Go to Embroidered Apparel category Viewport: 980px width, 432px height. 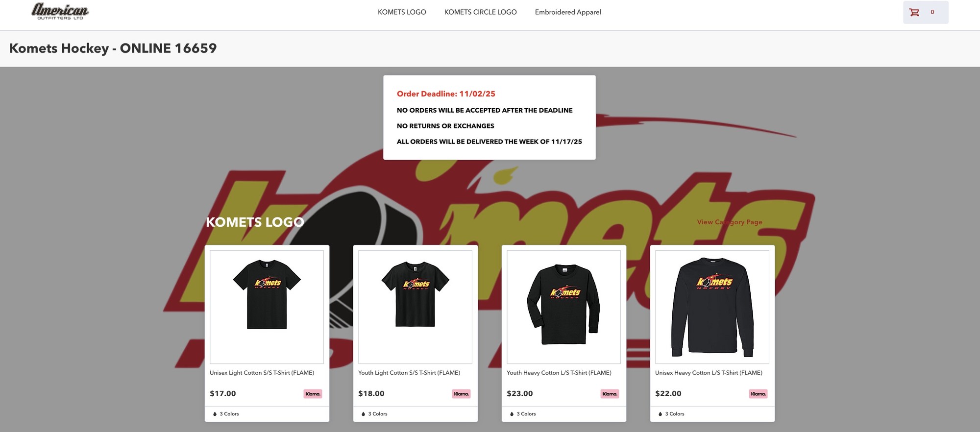568,12
